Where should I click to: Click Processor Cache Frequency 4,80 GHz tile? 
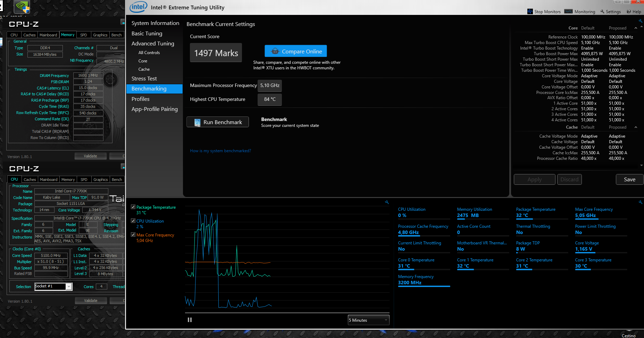click(x=424, y=230)
